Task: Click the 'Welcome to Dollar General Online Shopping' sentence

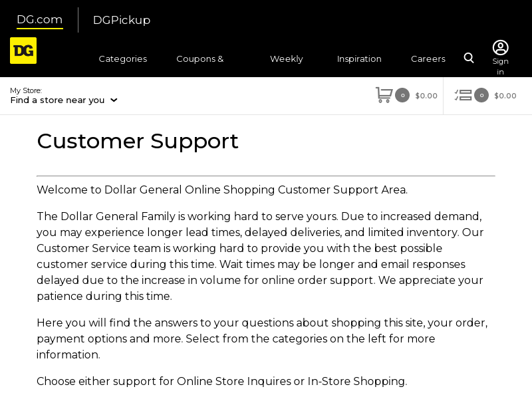Action: 222,190
